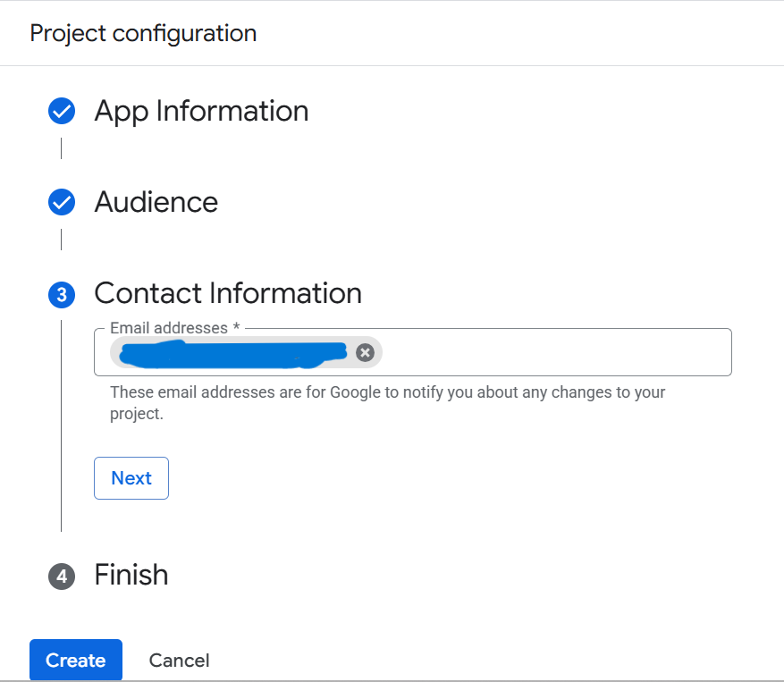Open the App Information step heading

201,112
